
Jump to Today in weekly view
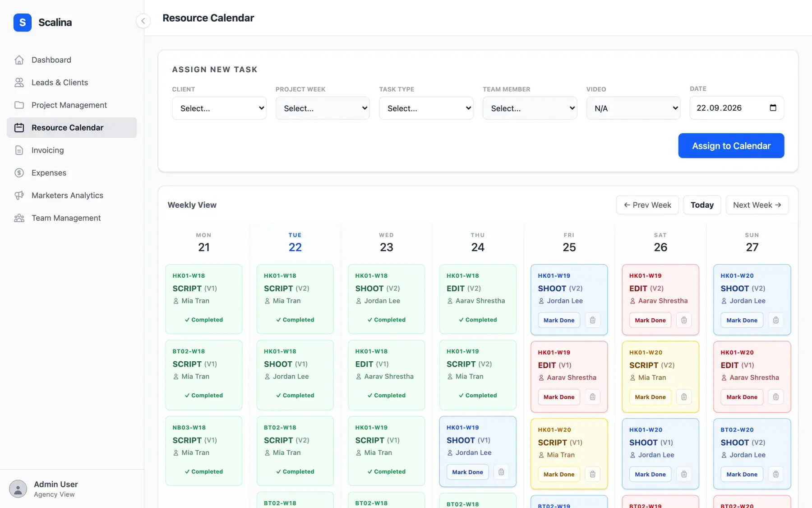pos(702,205)
